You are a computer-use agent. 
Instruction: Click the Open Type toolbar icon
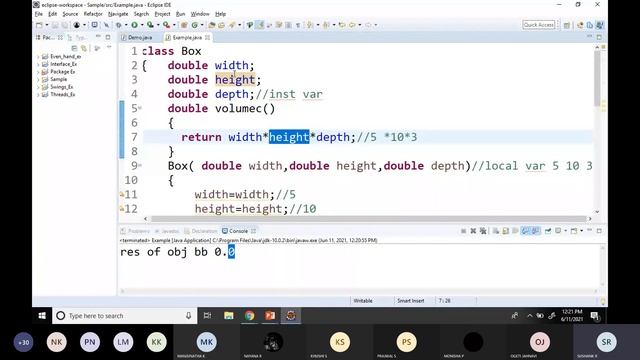[212, 25]
